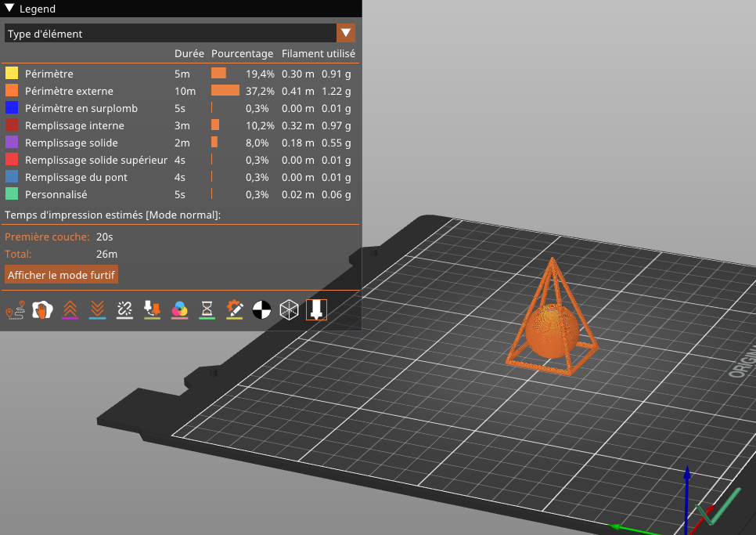This screenshot has width=756, height=535.
Task: Toggle the tool marker nozzle icon
Action: point(316,310)
